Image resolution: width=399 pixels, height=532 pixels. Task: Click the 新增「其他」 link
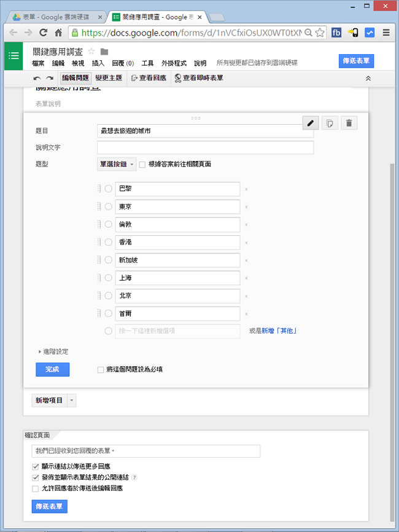pyautogui.click(x=279, y=331)
